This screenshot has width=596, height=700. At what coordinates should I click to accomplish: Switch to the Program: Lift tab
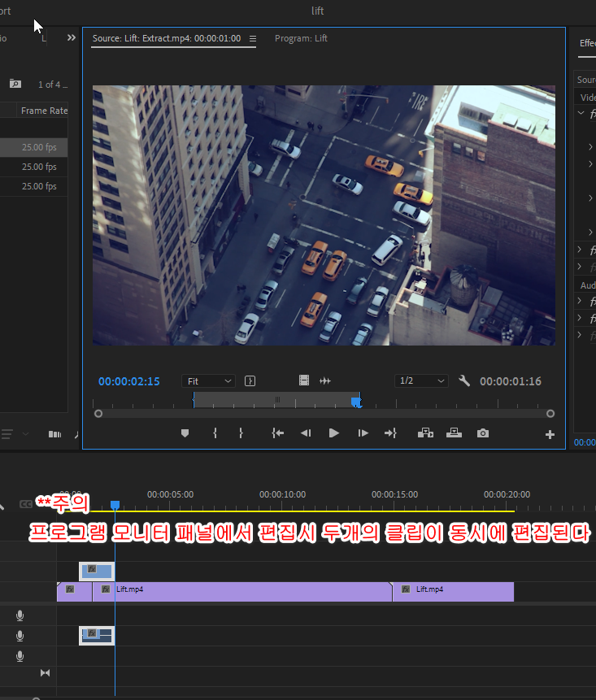301,38
